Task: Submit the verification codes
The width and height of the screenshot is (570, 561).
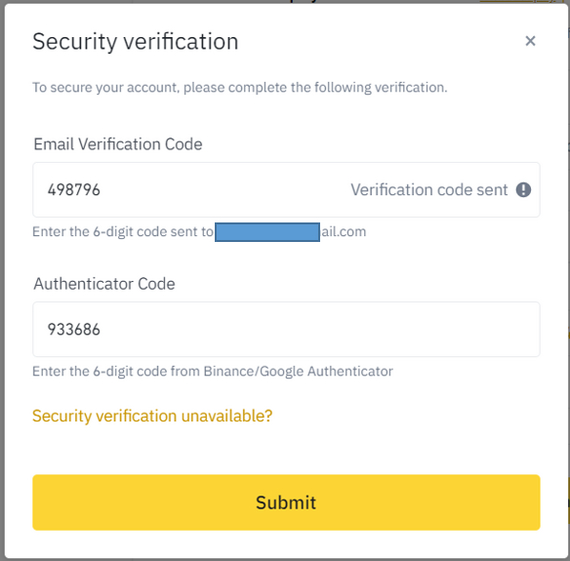Action: [286, 502]
